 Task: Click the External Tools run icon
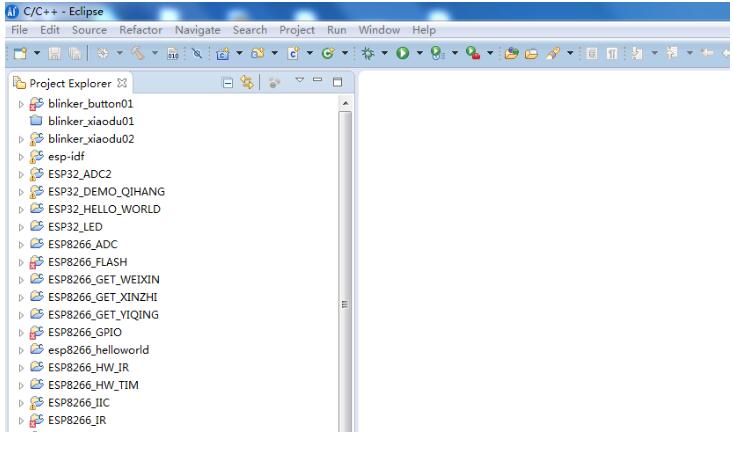473,53
